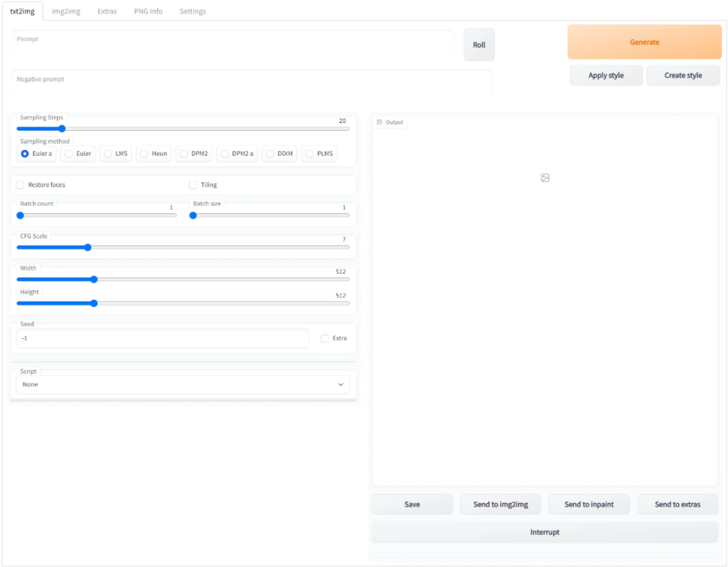This screenshot has height=567, width=728.
Task: Click the Sampling Steps slider handle
Action: coord(62,129)
